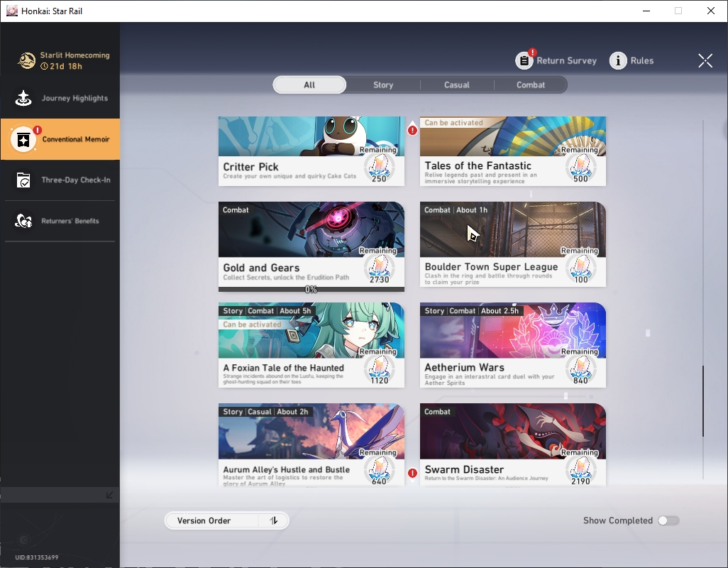
Task: Open Returners' Benefits sidebar icon
Action: tap(23, 221)
